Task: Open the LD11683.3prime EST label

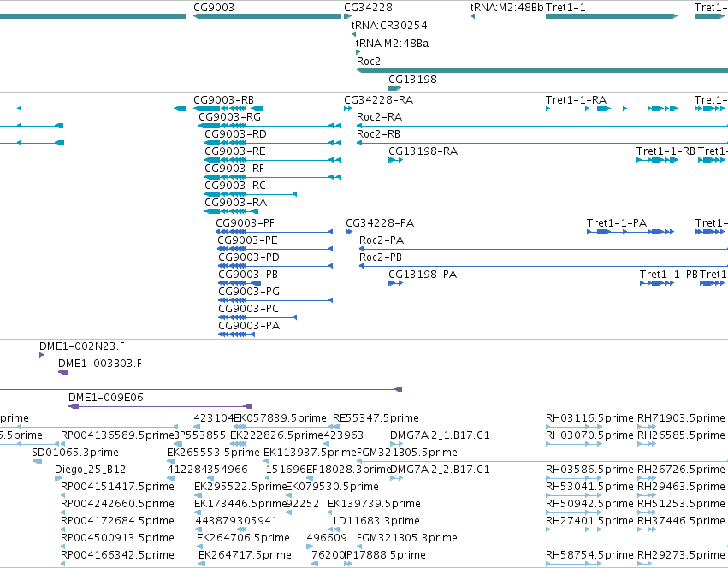Action: tap(376, 521)
